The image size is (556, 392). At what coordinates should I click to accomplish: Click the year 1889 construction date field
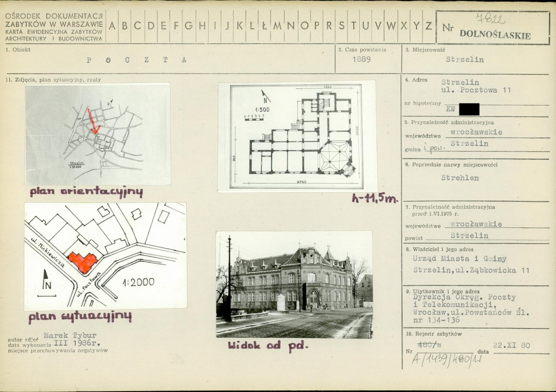pos(361,59)
